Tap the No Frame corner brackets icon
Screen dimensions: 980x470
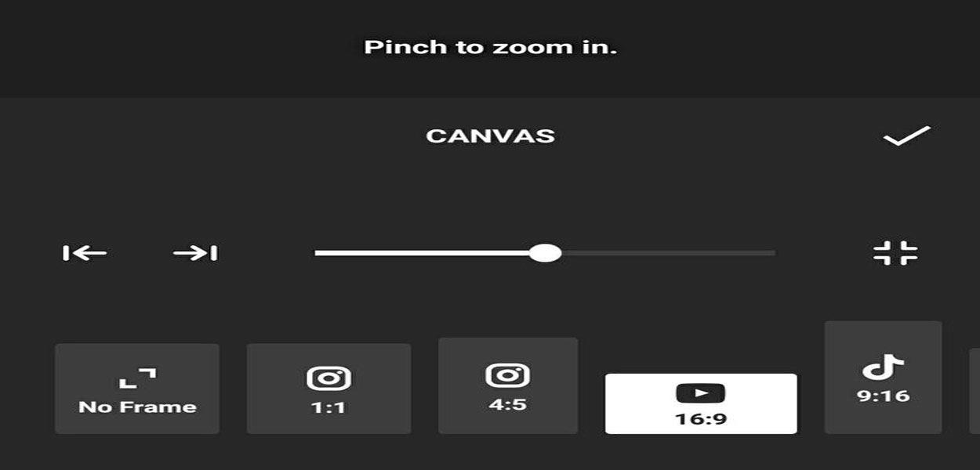coord(137,378)
